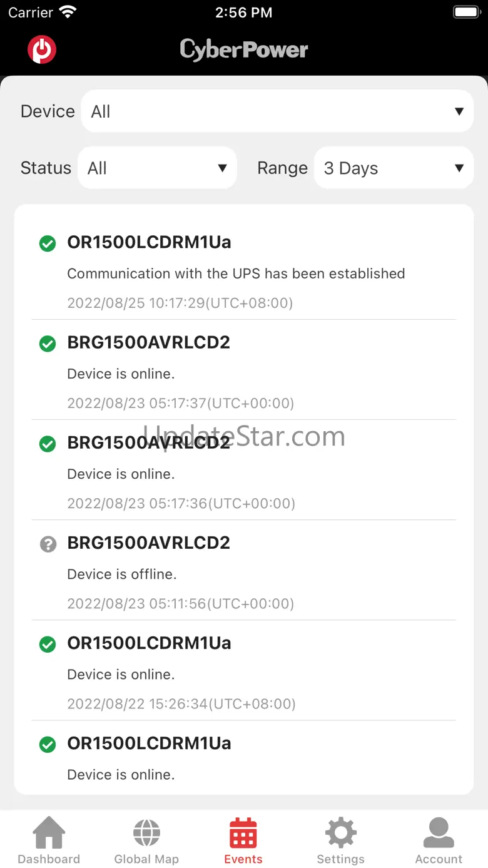Screen dimensions: 488x868
Task: Tap the Wi-Fi icon in the status bar
Action: 67,12
